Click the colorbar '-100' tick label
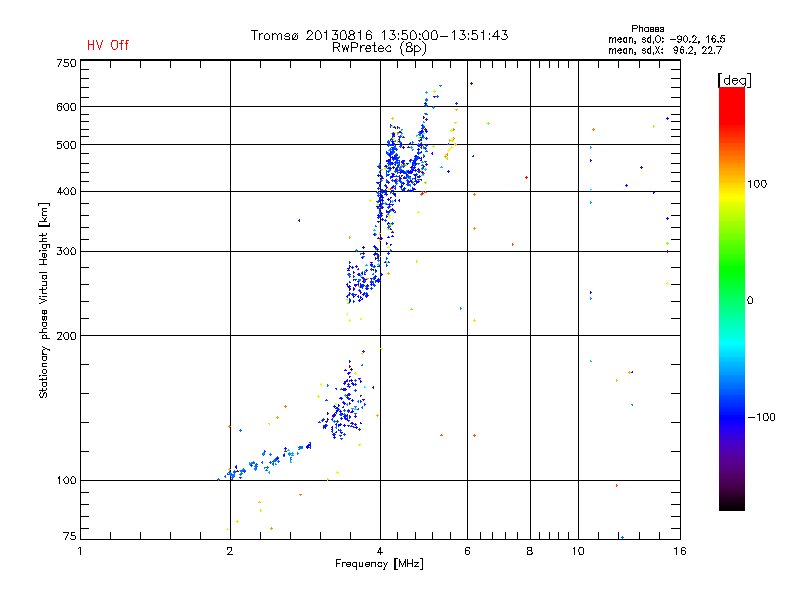This screenshot has height=600, width=800. [761, 417]
